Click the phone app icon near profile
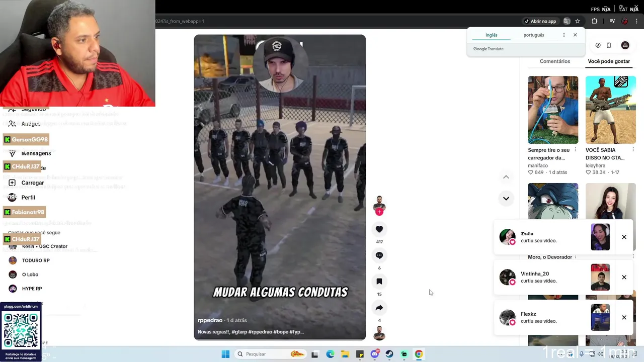The height and width of the screenshot is (362, 644). click(609, 45)
